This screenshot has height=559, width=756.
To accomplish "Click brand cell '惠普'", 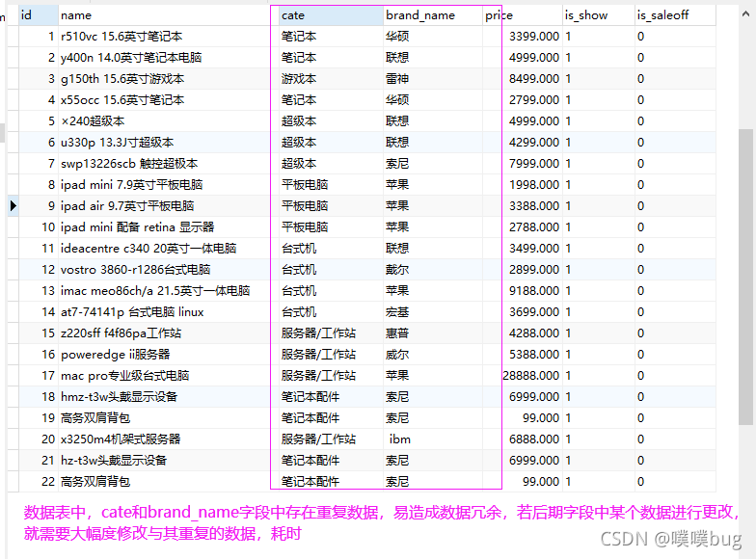I will coord(432,333).
